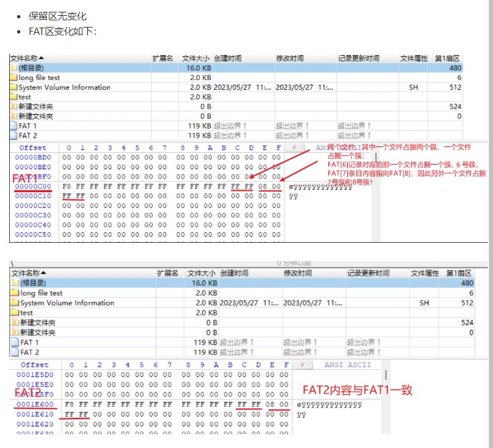Click the SH attribute cell in FAT1 screenshot
493x448 pixels.
[413, 87]
